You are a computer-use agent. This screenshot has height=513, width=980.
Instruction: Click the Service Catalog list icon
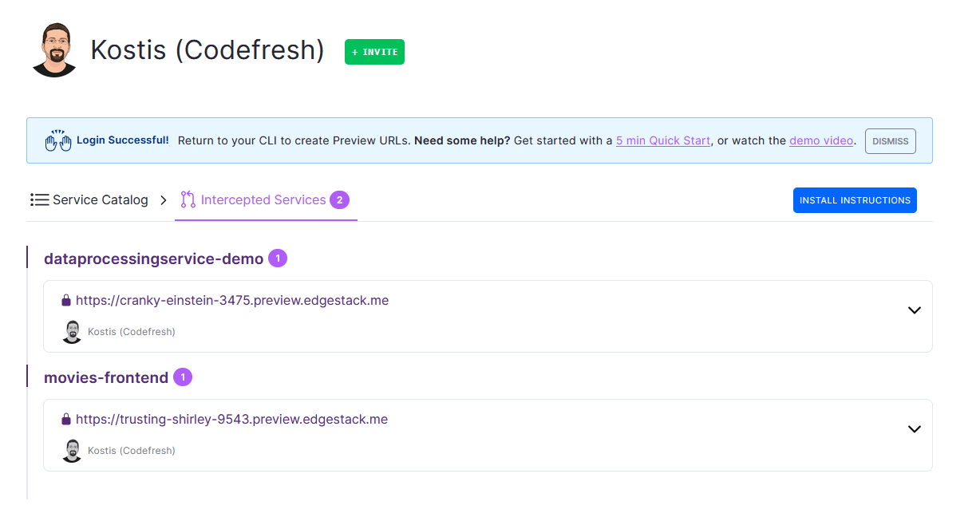(x=40, y=200)
